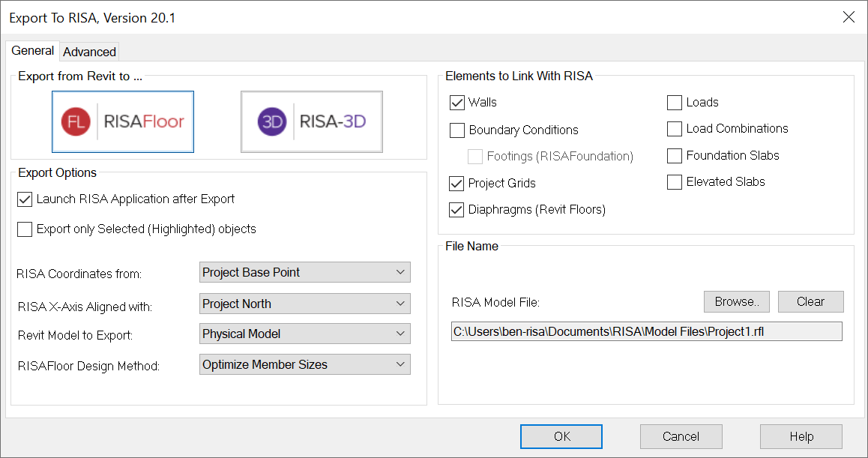Image resolution: width=868 pixels, height=458 pixels.
Task: Uncheck the Walls checkbox
Action: pyautogui.click(x=457, y=103)
